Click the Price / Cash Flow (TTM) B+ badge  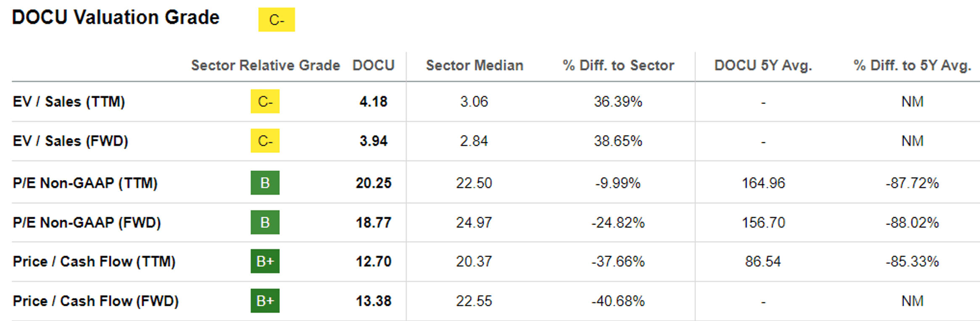265,261
